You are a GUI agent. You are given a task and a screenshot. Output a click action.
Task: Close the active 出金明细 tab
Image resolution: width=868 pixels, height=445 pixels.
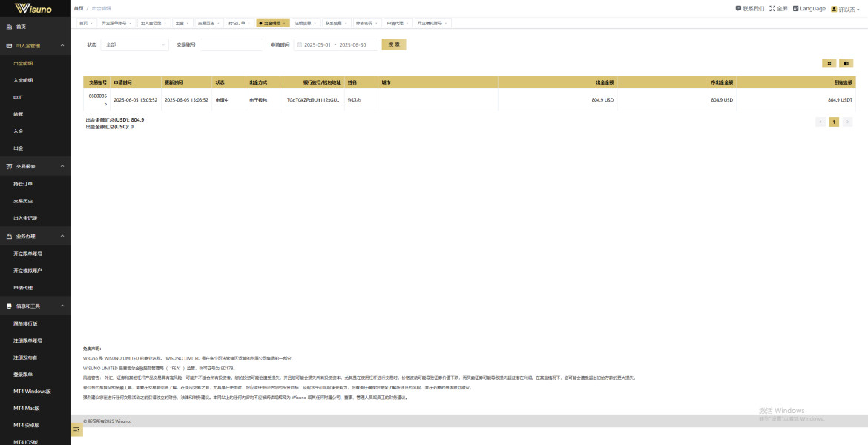coord(285,23)
